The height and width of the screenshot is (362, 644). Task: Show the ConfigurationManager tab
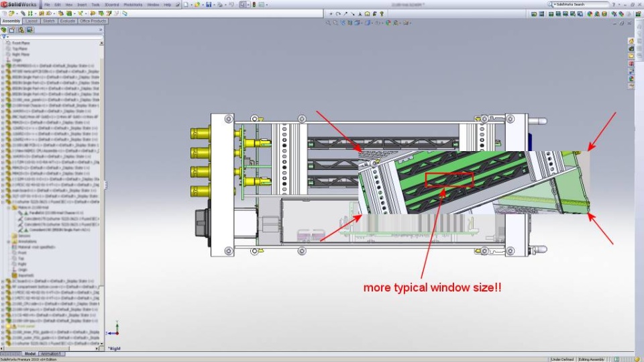[x=21, y=30]
